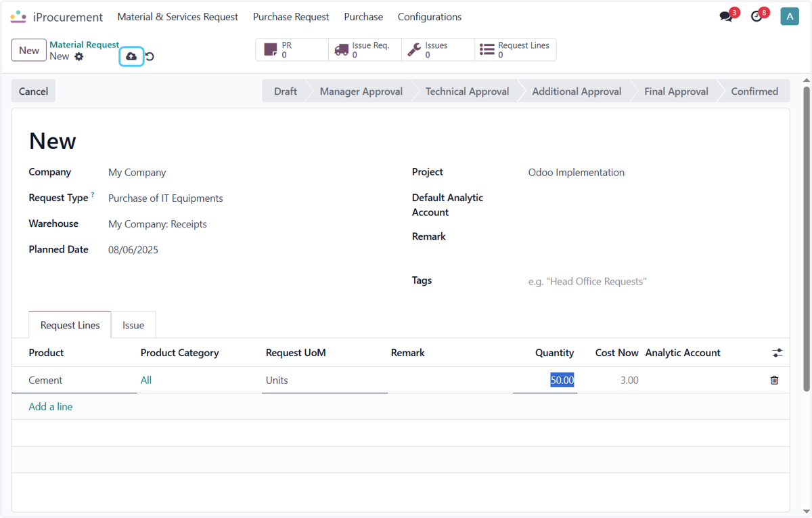
Task: Open the user avatar A menu
Action: pos(790,16)
